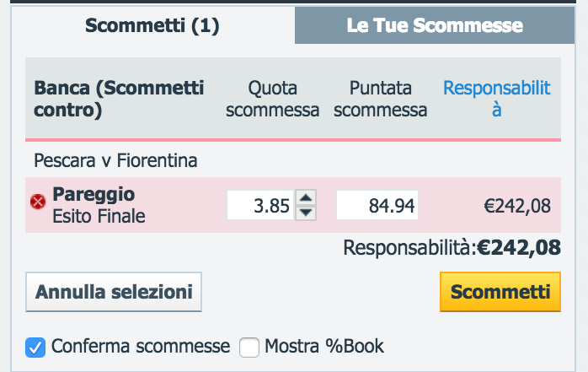Switch to the Le Tue Scommesse tab

click(x=435, y=25)
